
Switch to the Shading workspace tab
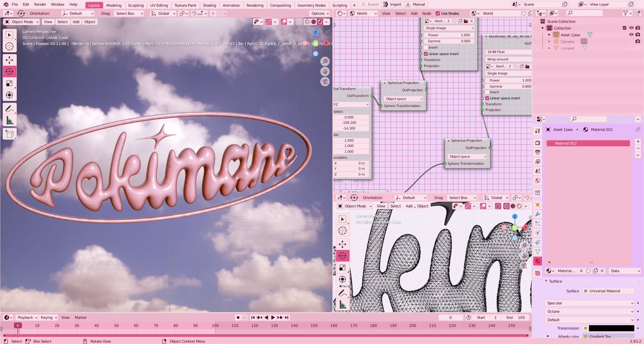pos(210,5)
